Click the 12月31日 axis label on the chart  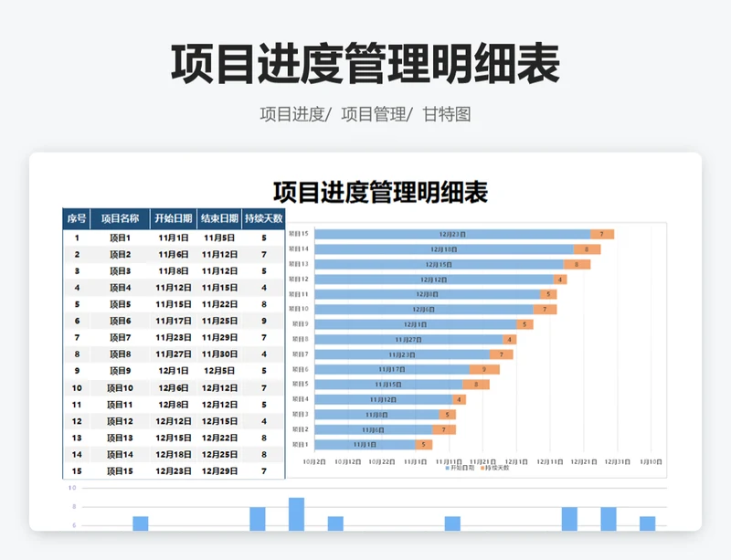pos(618,461)
